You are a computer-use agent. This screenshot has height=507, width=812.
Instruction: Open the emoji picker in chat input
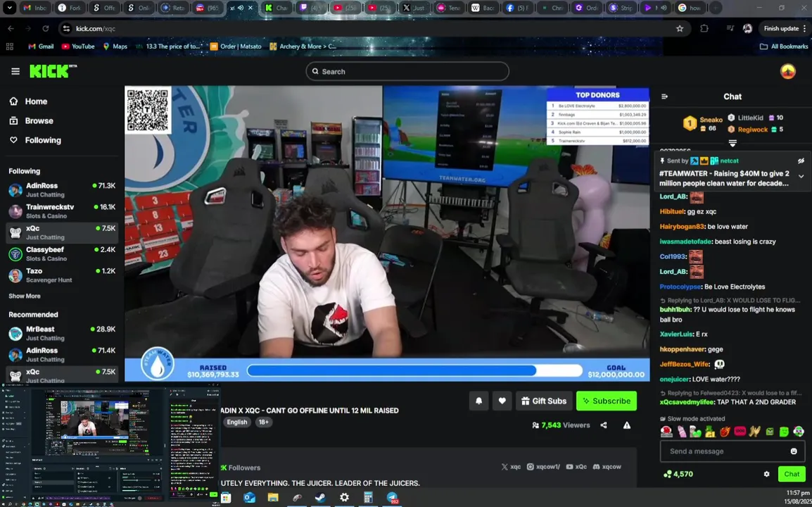pyautogui.click(x=794, y=451)
